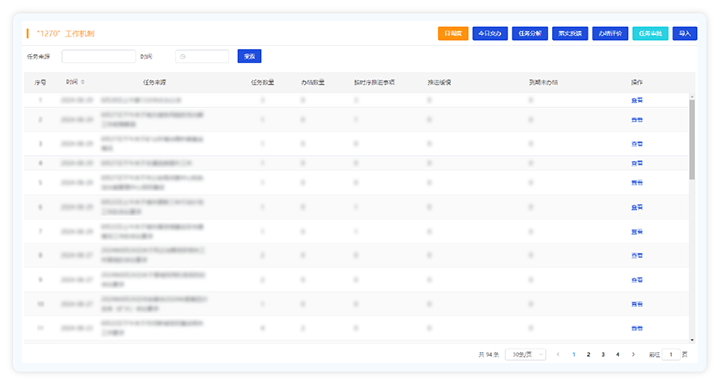Focus the go-to-page number input
Viewport: 720px width, 385px height.
(671, 354)
